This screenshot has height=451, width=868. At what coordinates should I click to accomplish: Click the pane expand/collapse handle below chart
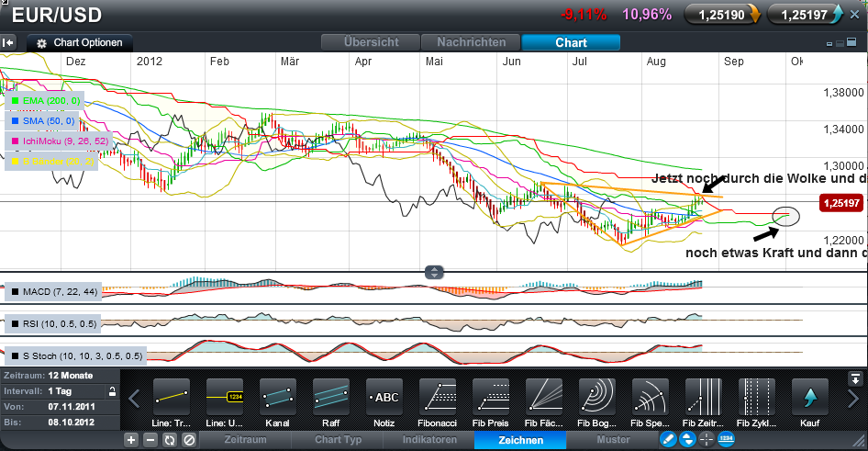pos(434,272)
